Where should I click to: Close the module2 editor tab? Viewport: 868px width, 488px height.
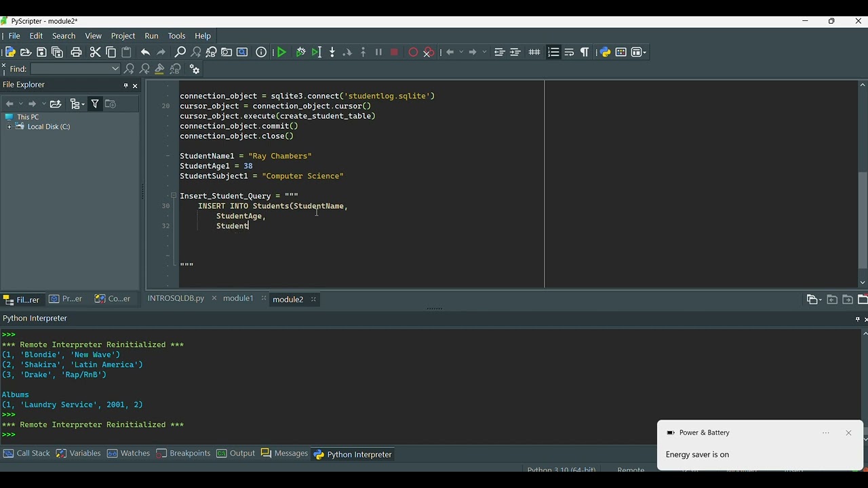313,300
